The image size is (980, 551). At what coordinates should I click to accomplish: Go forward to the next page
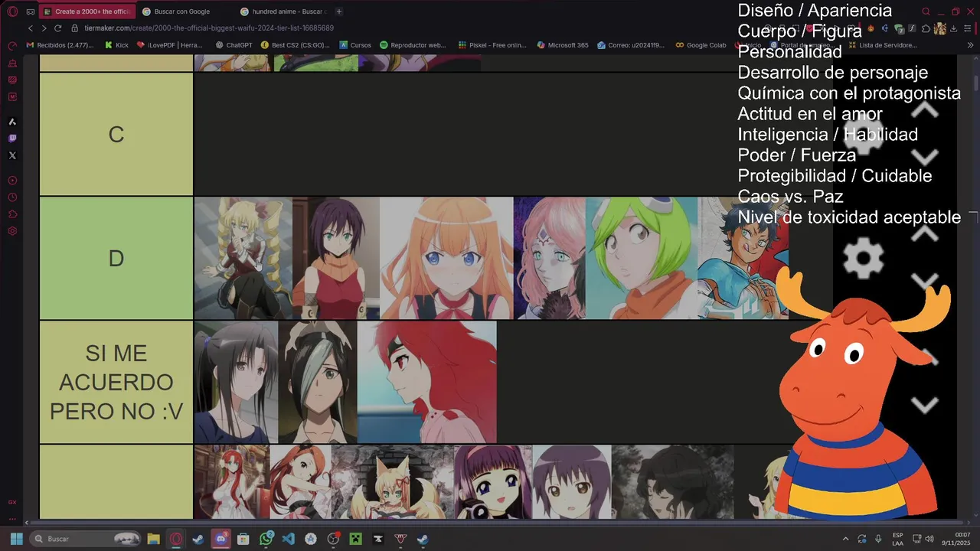pos(44,28)
